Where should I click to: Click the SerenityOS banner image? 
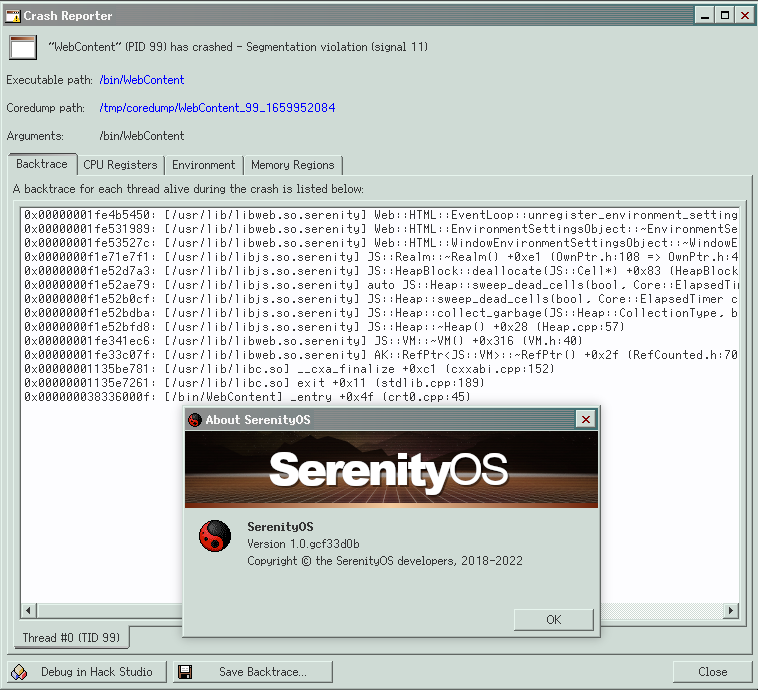pos(392,469)
